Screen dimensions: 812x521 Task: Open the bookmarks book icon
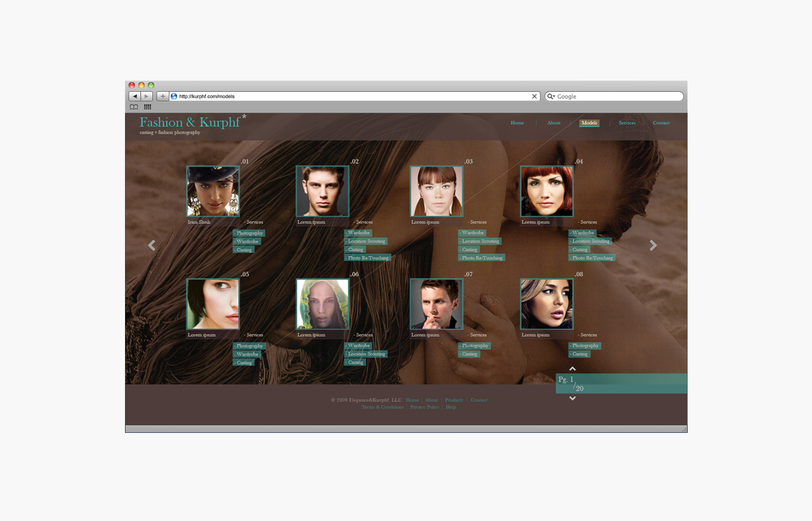pos(134,107)
